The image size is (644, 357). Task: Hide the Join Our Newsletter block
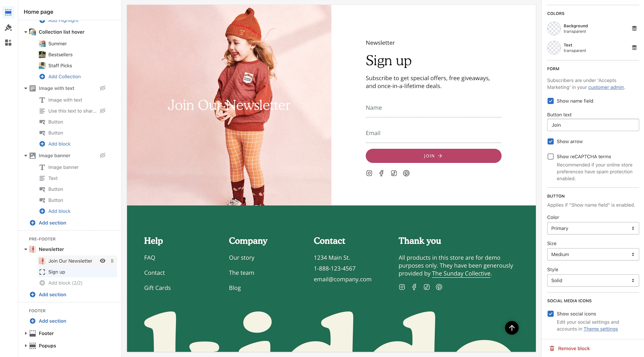[102, 261]
